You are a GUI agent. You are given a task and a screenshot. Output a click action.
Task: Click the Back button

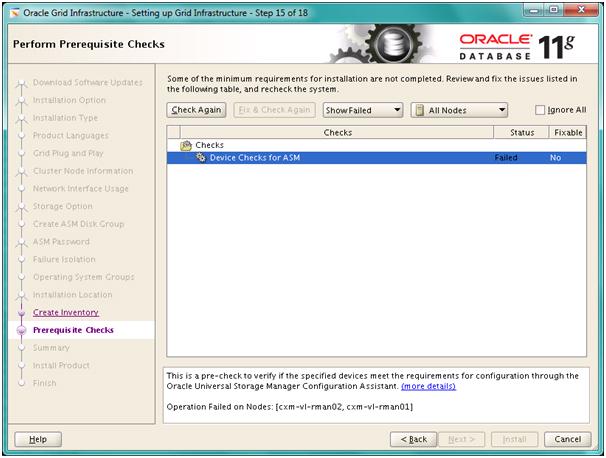[x=413, y=439]
